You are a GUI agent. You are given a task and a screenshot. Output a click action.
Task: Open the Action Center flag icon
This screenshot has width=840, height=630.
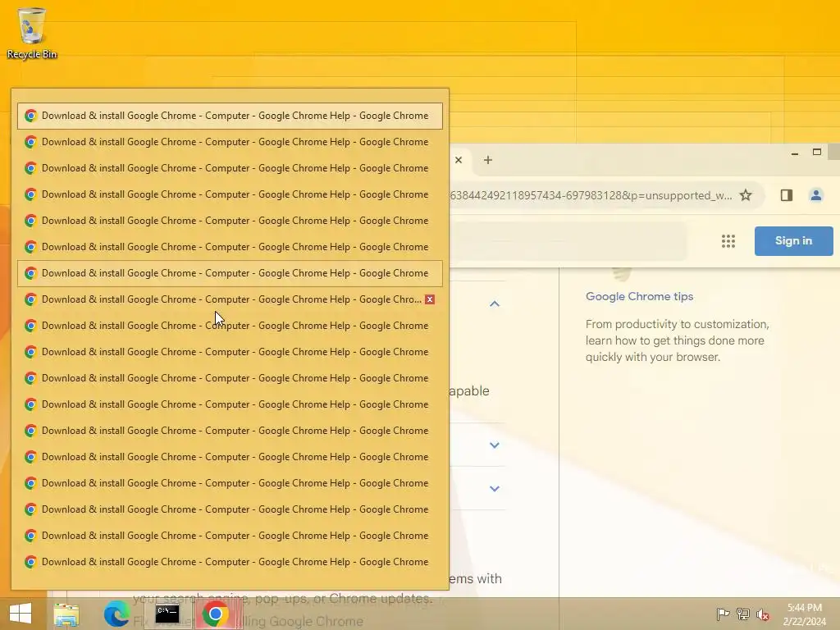(x=723, y=614)
